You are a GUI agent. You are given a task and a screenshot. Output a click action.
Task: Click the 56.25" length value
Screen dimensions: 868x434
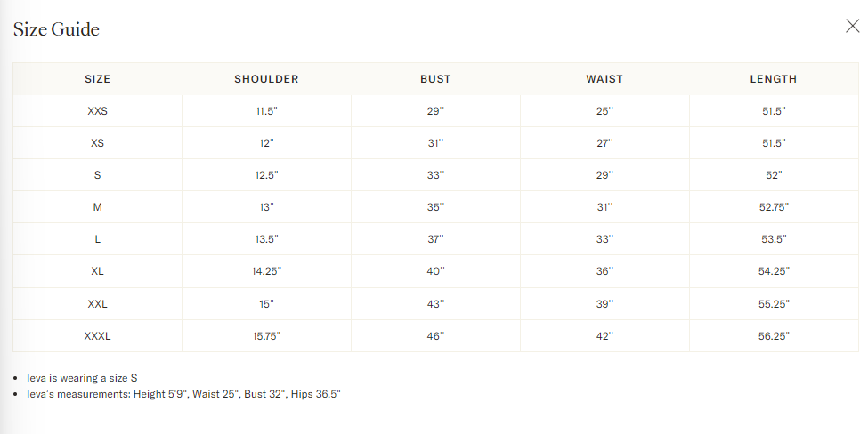(x=773, y=336)
